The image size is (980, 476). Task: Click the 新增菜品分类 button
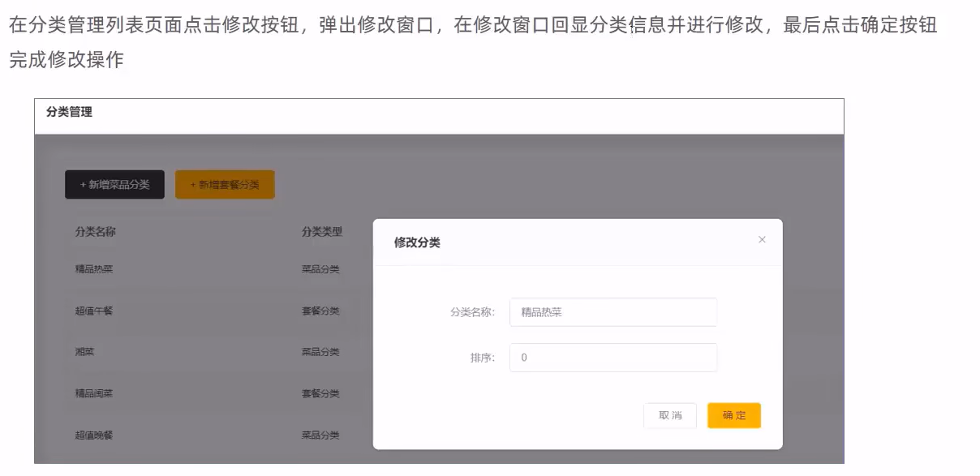pyautogui.click(x=114, y=185)
